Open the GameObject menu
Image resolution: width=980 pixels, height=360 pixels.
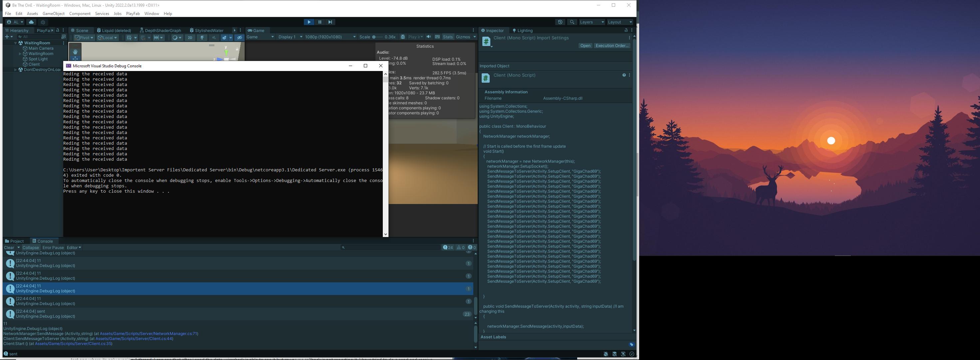click(53, 14)
